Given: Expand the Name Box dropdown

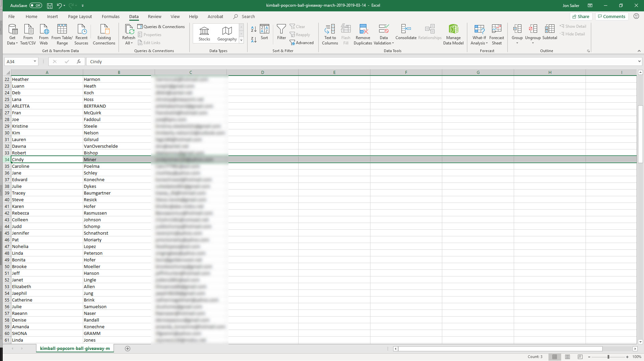Looking at the screenshot, I should [35, 62].
